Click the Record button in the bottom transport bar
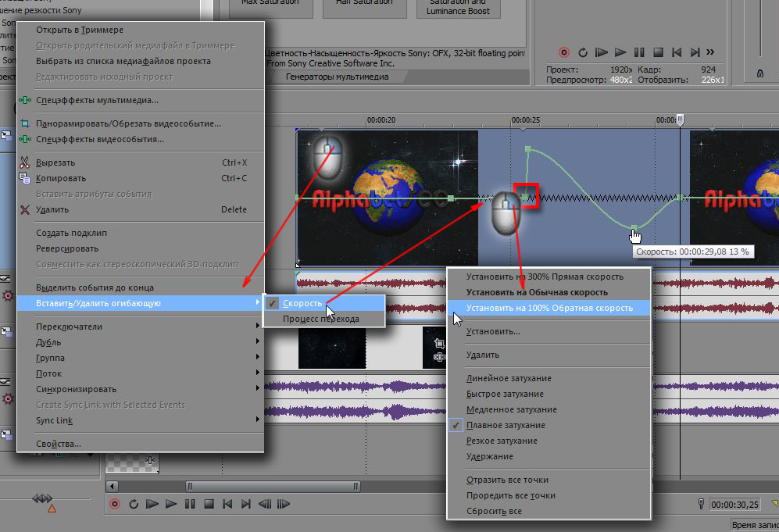 tap(115, 504)
